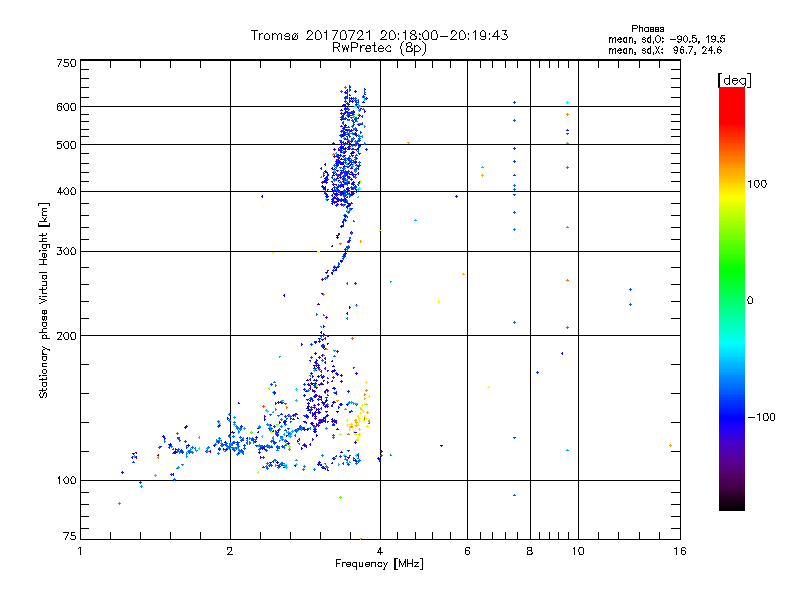The width and height of the screenshot is (800, 600).
Task: Click the x-axis tick label '4'
Action: [380, 551]
